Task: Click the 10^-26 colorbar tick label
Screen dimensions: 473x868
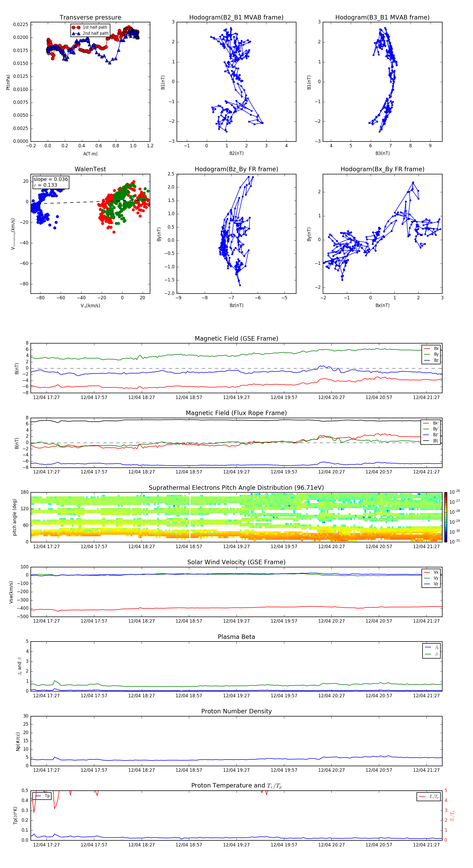Action: 455,492
